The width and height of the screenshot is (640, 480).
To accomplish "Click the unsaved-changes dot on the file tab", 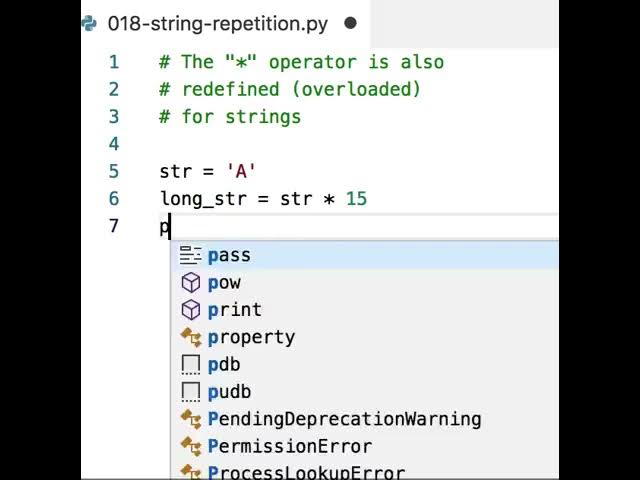I will [x=350, y=23].
